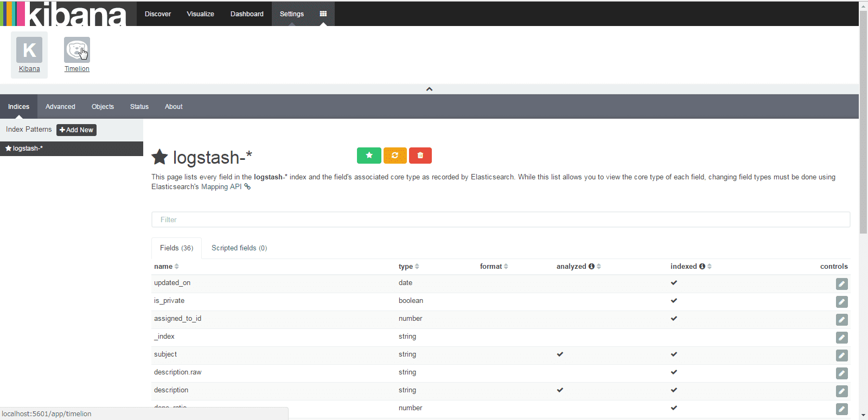Sort fields by name

177,267
